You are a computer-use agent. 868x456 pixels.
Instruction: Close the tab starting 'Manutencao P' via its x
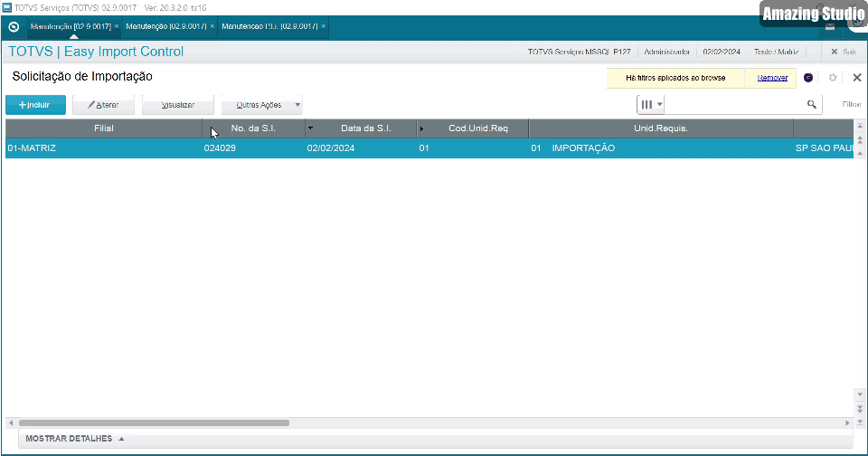324,26
